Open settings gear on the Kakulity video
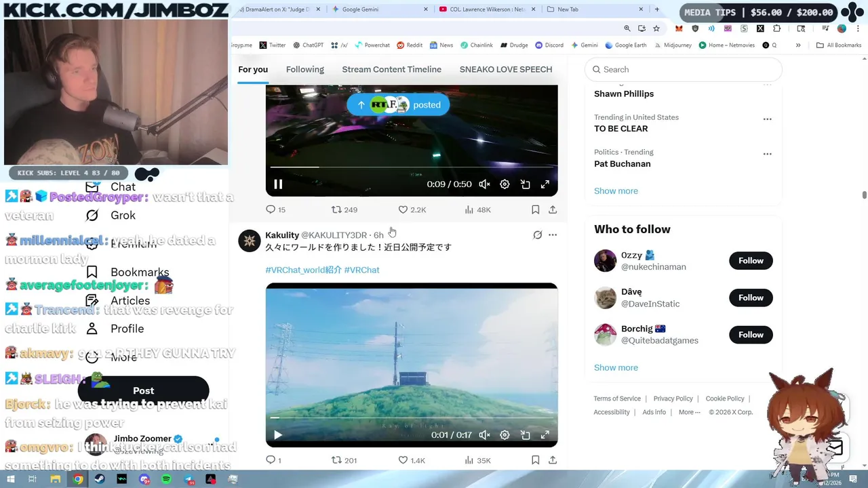 (x=505, y=435)
